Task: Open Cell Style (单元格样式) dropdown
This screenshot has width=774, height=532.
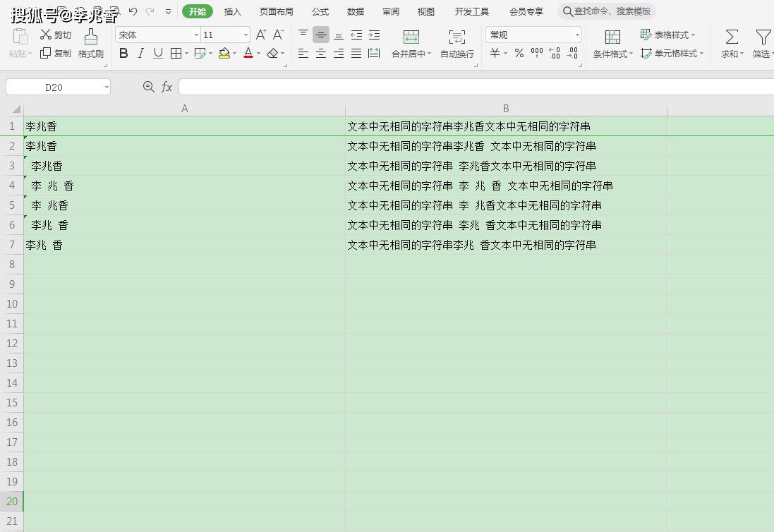Action: tap(672, 54)
